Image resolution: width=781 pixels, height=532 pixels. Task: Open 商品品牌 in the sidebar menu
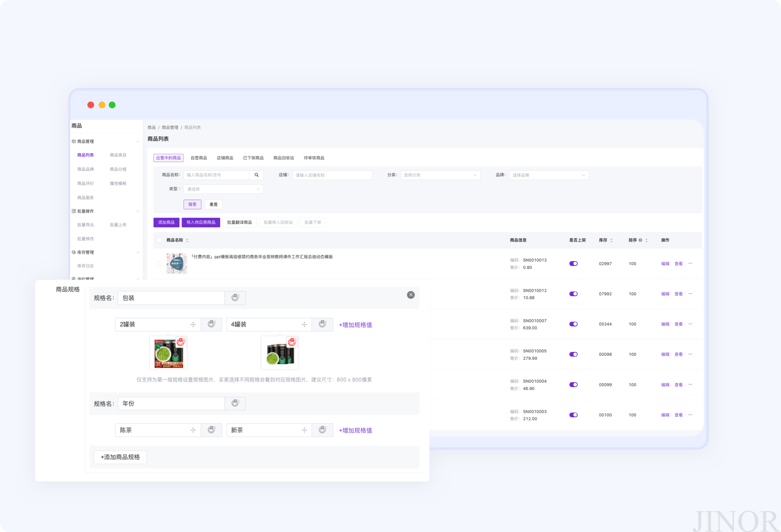point(85,169)
